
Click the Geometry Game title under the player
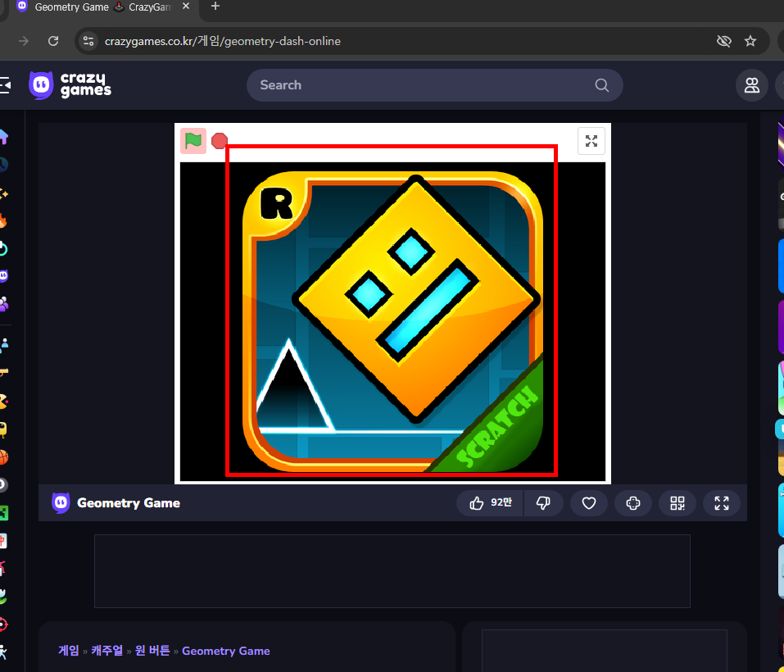129,503
